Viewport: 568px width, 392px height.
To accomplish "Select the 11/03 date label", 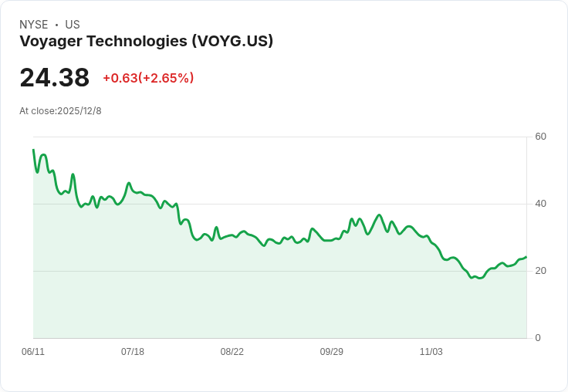I will tap(431, 352).
